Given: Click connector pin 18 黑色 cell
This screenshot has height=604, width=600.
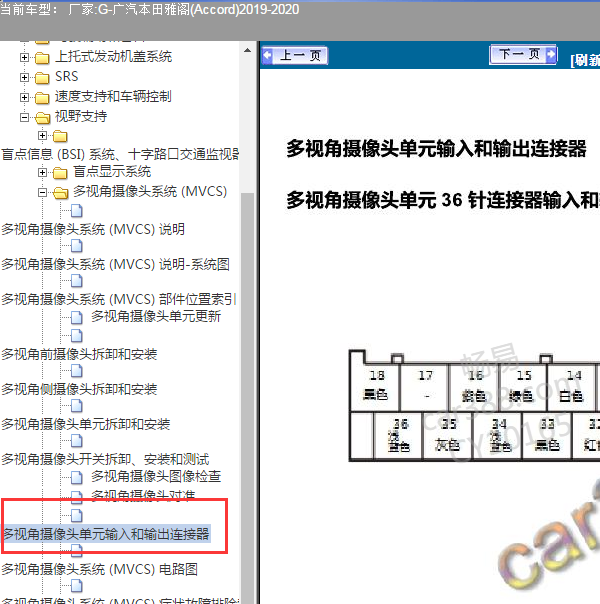Looking at the screenshot, I should pos(375,388).
